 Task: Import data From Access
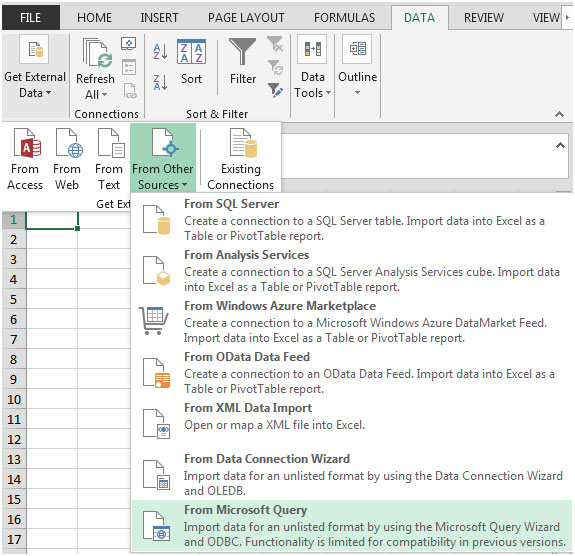pyautogui.click(x=25, y=158)
